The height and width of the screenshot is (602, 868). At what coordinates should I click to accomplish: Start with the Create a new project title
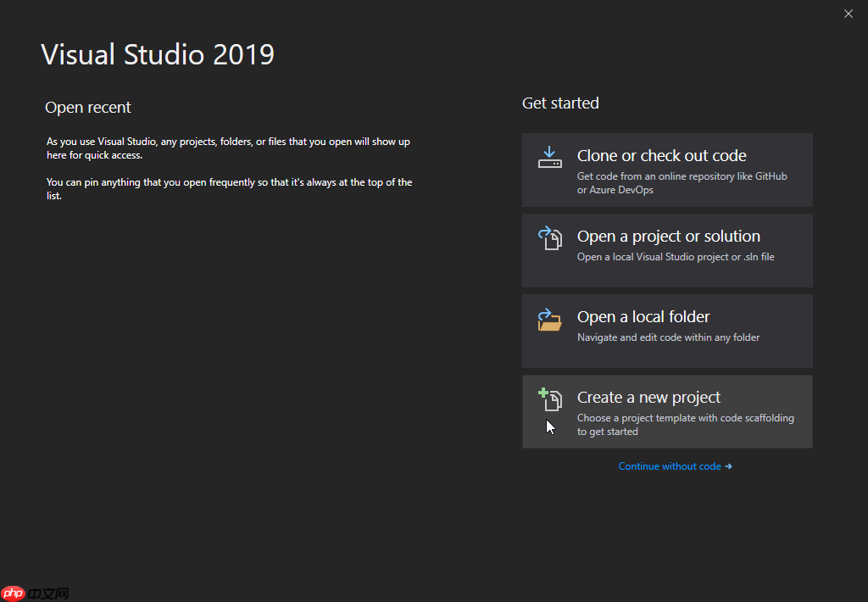(648, 398)
